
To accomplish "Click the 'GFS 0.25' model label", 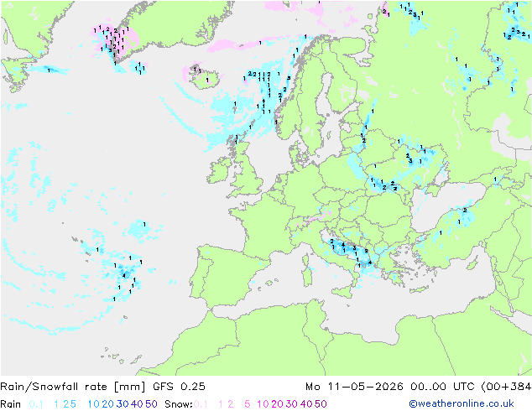I will (179, 387).
